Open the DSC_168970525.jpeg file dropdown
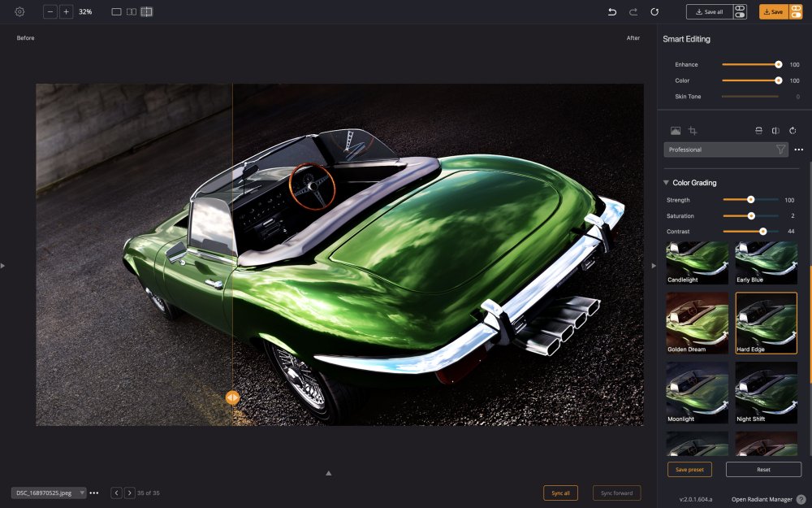Image resolution: width=812 pixels, height=508 pixels. pyautogui.click(x=49, y=493)
